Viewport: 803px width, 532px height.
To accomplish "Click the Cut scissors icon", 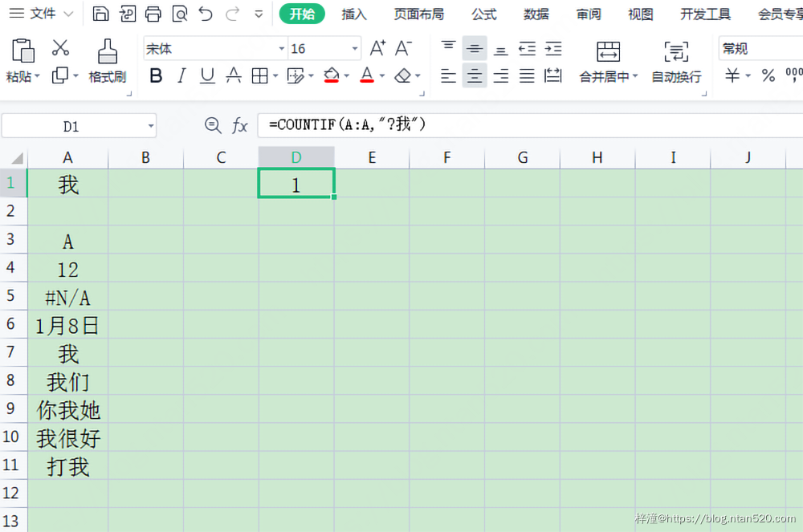I will [60, 48].
